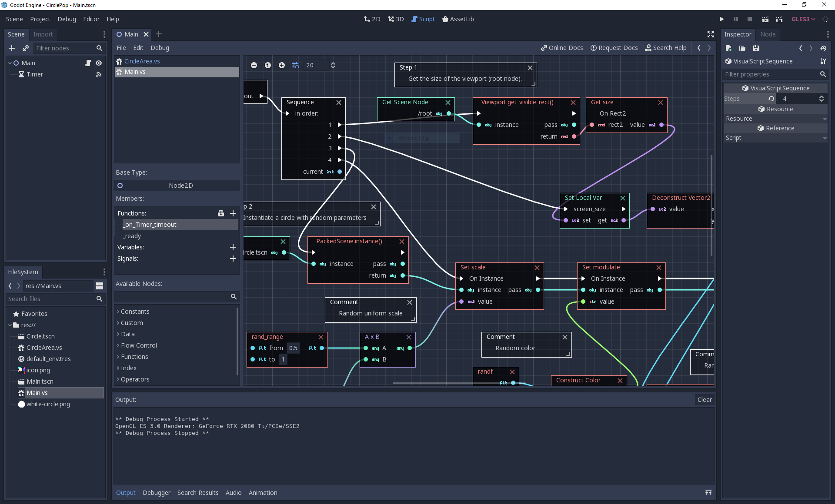Zoom in on the visual script graph
835x504 pixels.
pyautogui.click(x=281, y=65)
